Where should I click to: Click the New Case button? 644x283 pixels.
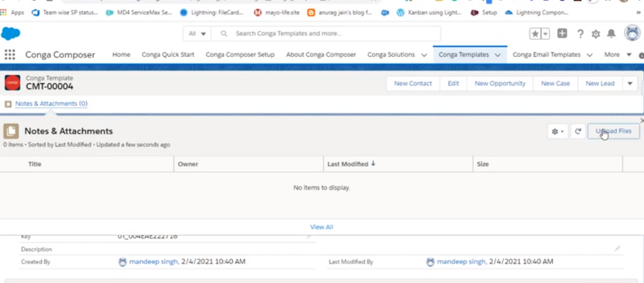point(555,84)
